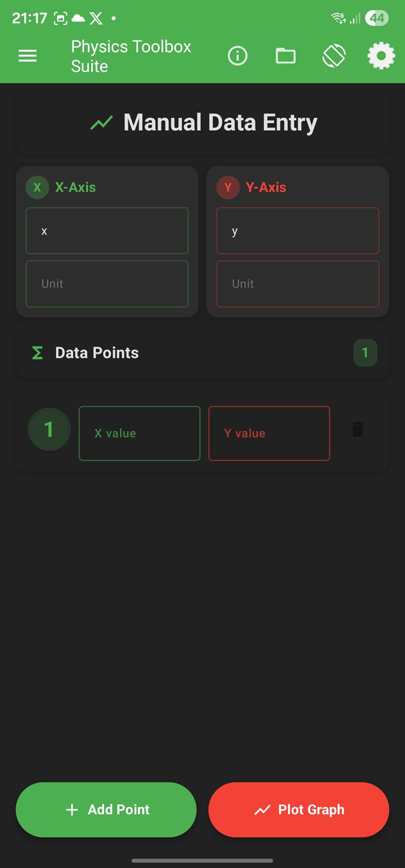The height and width of the screenshot is (868, 405).
Task: Click the X value input field
Action: tap(140, 433)
